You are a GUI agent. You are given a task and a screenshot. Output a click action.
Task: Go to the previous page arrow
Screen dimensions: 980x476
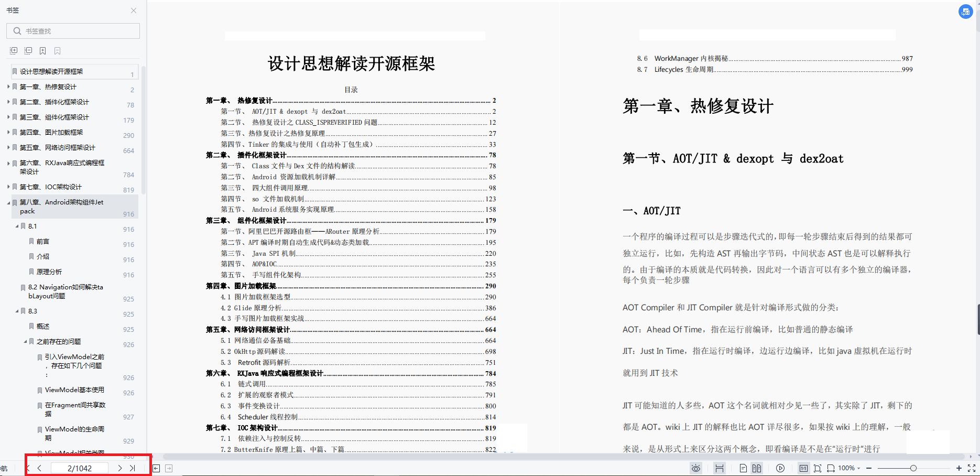(x=39, y=468)
